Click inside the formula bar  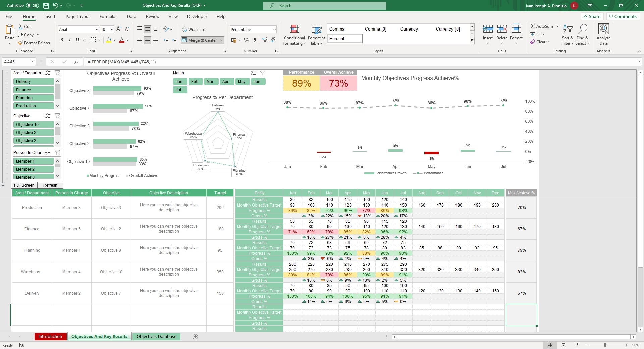coord(235,62)
